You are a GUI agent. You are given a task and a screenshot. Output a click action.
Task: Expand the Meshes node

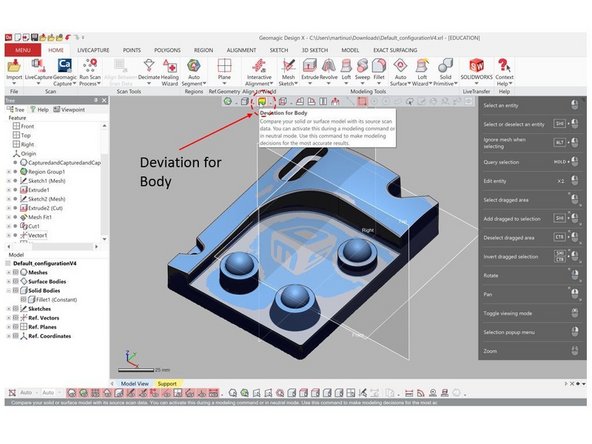(8, 272)
